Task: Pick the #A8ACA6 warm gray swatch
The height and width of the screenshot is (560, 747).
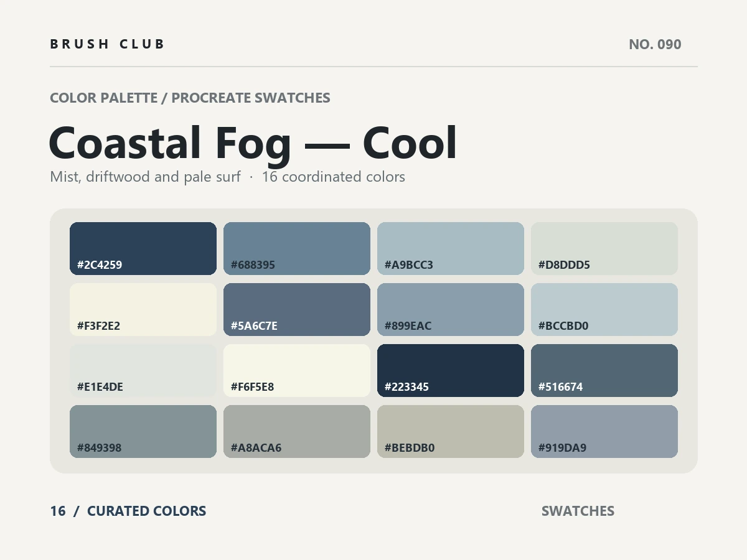Action: click(x=297, y=431)
